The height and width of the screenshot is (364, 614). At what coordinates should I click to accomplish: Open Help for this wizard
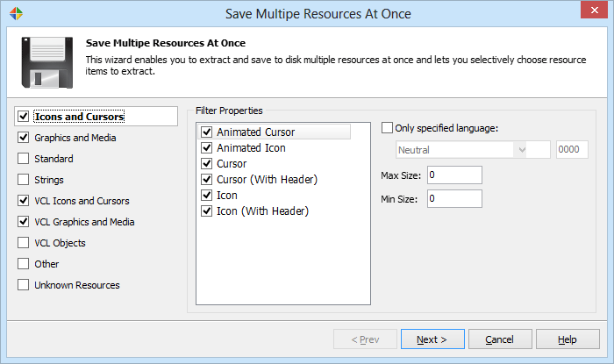(568, 339)
